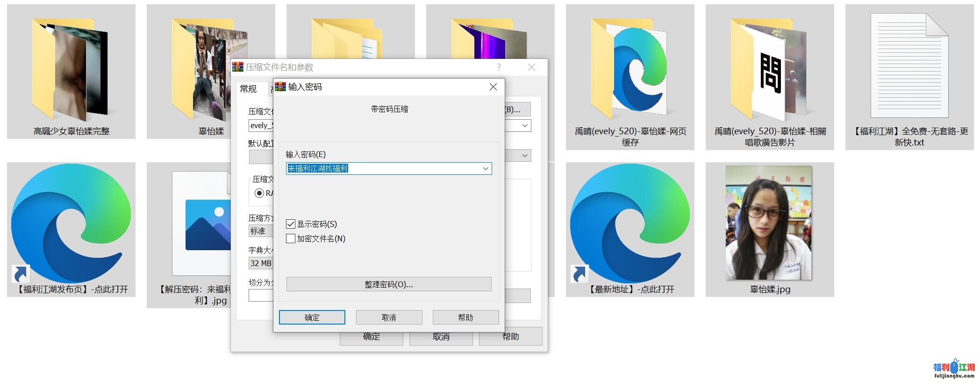This screenshot has width=980, height=383.
Task: Select the 相關唱歌廣告影片 folder icon
Action: pyautogui.click(x=769, y=68)
